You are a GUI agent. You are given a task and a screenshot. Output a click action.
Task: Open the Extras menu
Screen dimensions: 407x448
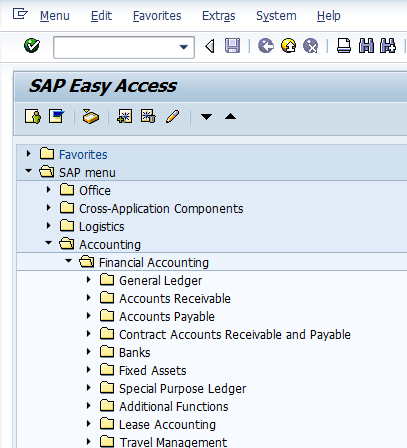pyautogui.click(x=219, y=16)
